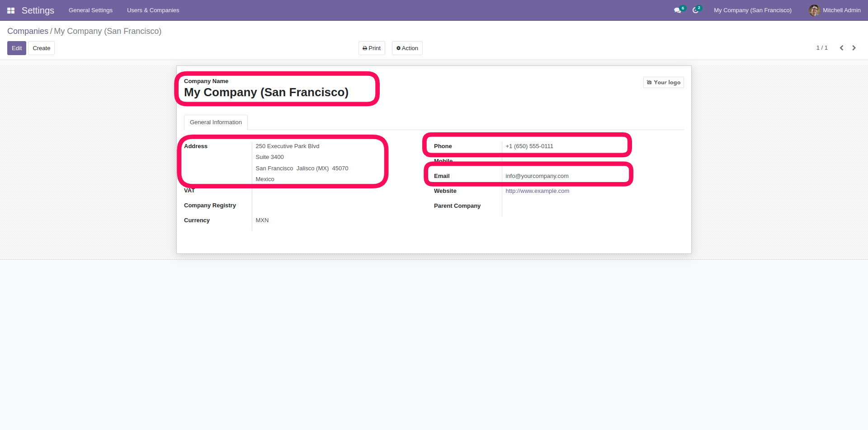Click the info@yourcompany.com email address
This screenshot has height=430, width=868.
(537, 176)
